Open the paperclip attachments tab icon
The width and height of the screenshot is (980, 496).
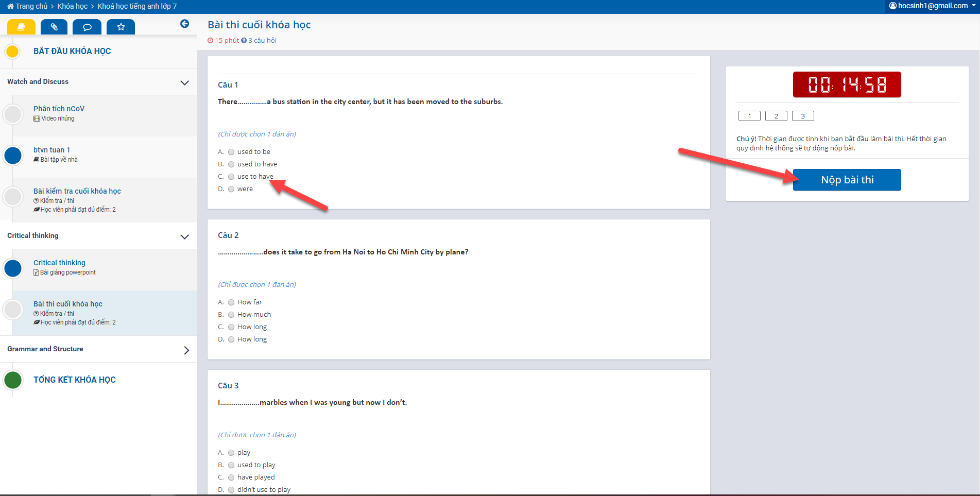click(x=54, y=27)
